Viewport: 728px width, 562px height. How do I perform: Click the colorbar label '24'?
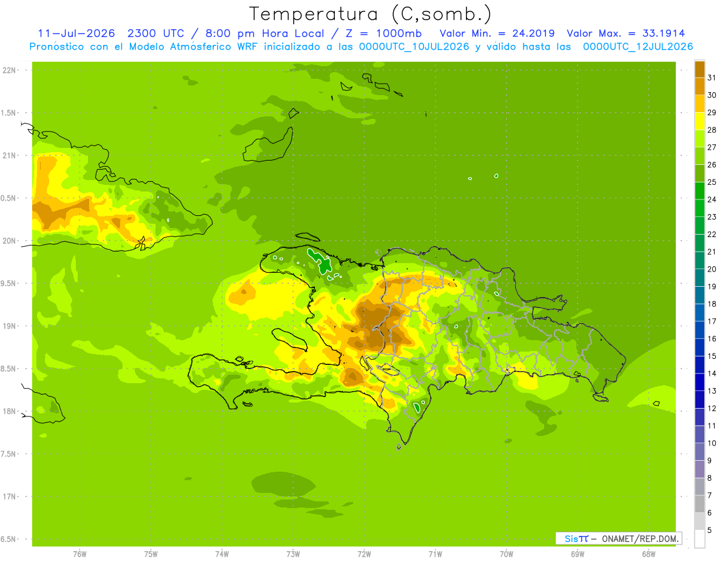[712, 199]
